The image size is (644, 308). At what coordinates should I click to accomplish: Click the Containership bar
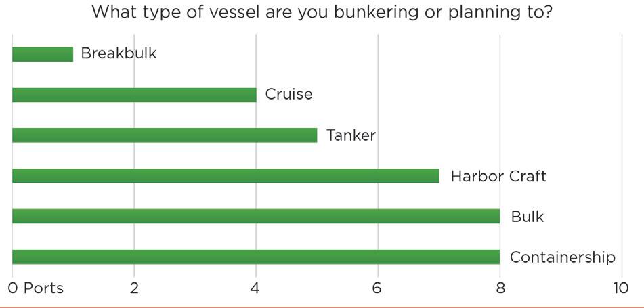click(x=256, y=257)
